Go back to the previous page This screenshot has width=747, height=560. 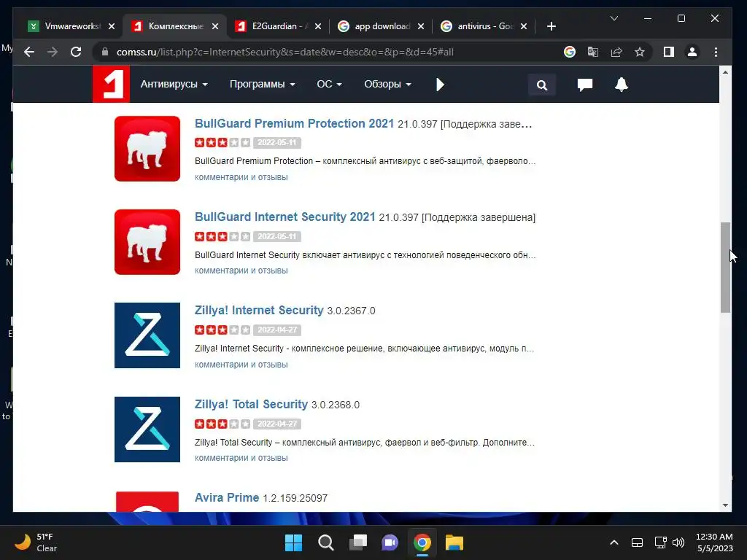tap(29, 52)
